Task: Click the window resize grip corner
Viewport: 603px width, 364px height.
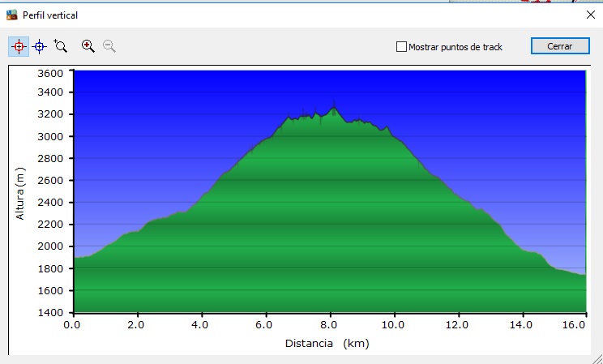Action: pyautogui.click(x=597, y=358)
